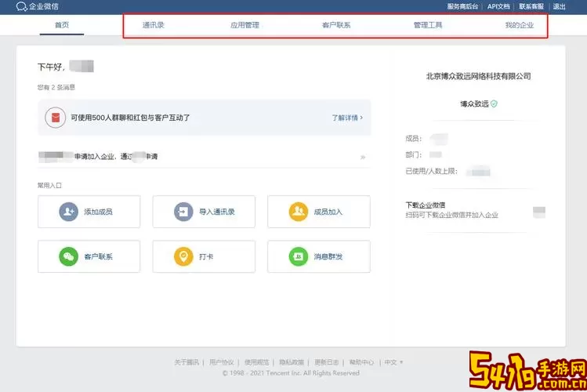Click 退出 to log out
Image resolution: width=587 pixels, height=392 pixels.
click(x=559, y=6)
